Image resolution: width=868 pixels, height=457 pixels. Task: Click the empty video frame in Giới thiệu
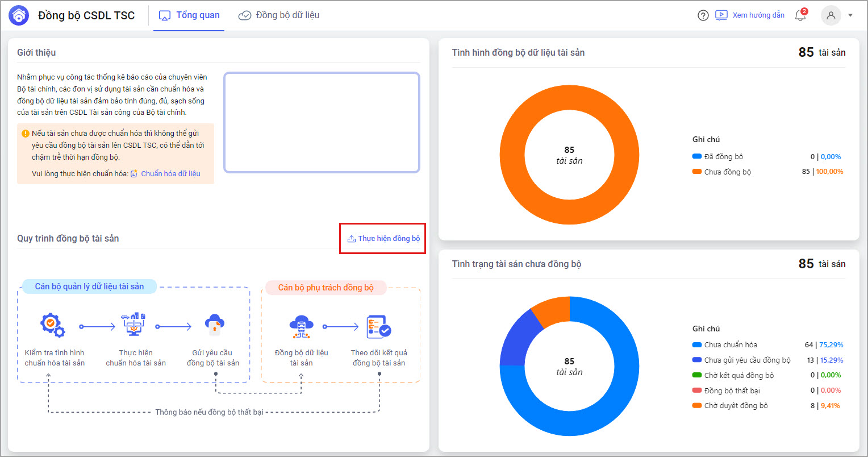322,122
